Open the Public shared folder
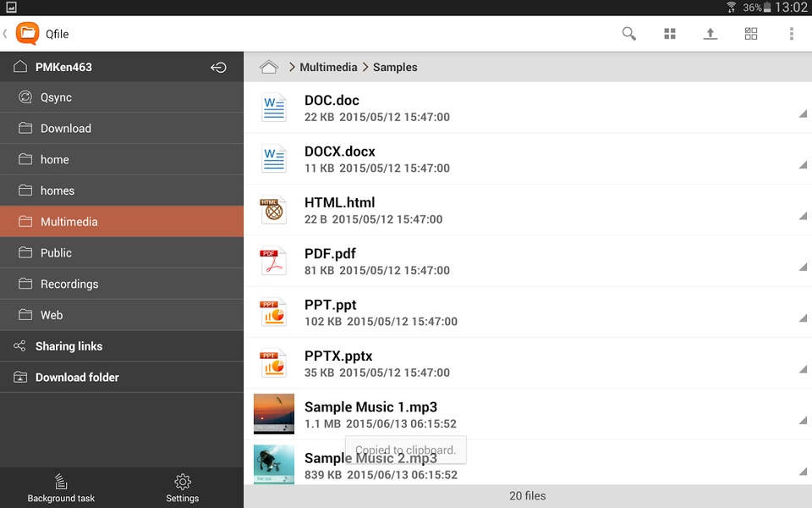The image size is (812, 508). click(x=122, y=253)
